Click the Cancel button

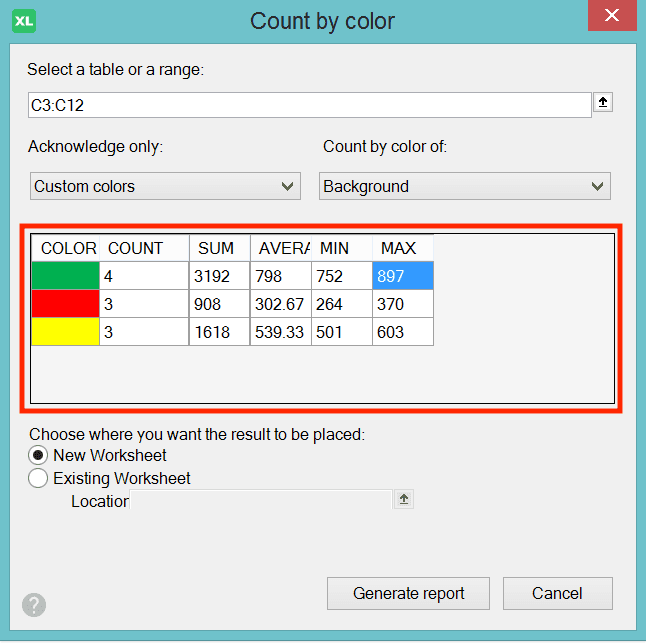pyautogui.click(x=557, y=593)
